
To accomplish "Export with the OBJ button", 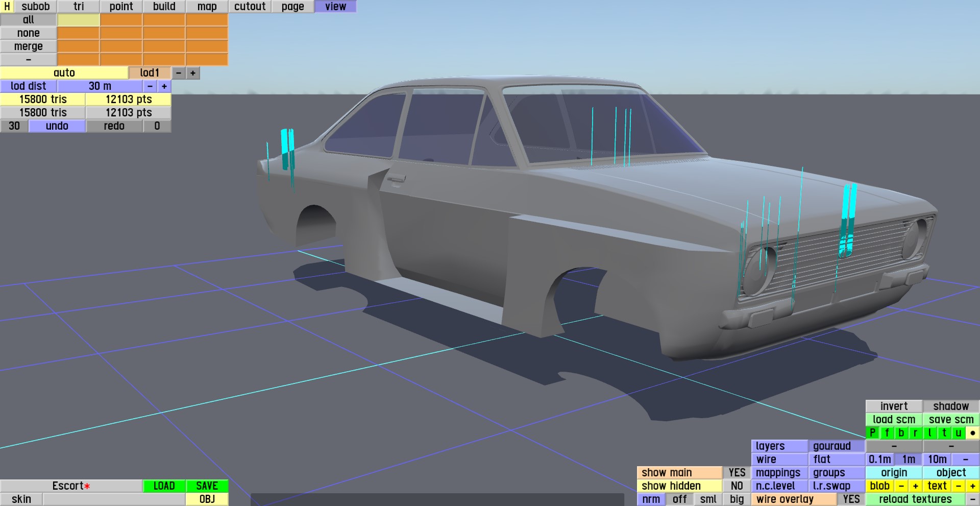I will 207,499.
